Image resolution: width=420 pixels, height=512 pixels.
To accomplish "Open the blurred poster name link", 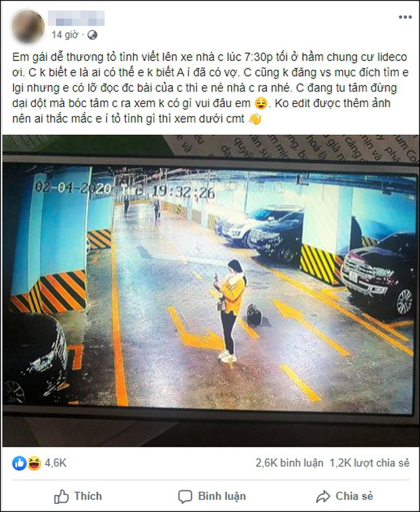I will point(77,18).
